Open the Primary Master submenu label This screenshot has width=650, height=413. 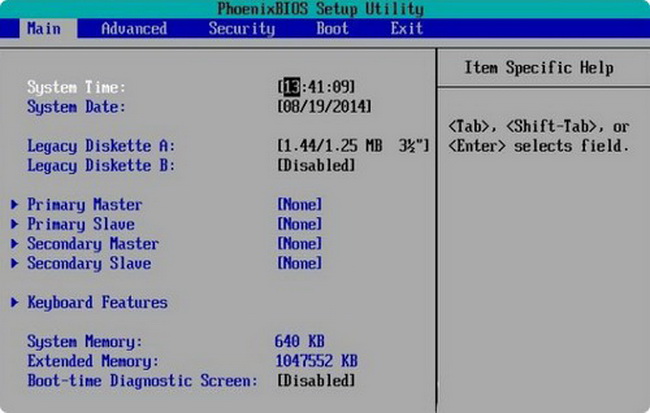[85, 204]
